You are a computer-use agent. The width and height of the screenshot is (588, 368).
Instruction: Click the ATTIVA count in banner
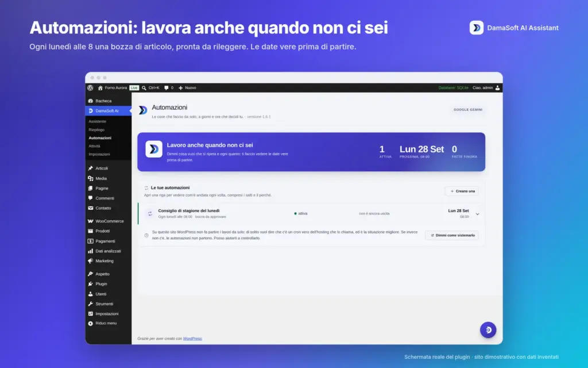click(x=385, y=152)
